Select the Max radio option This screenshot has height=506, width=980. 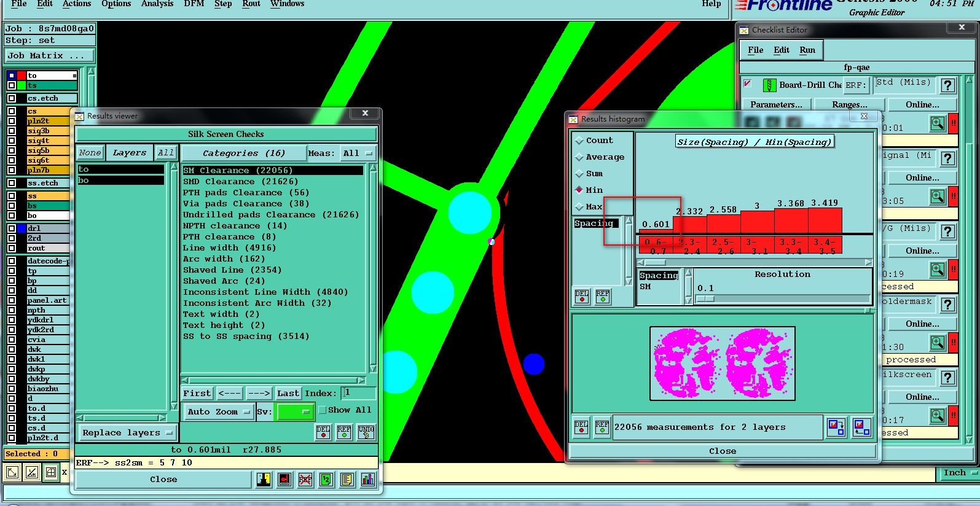pos(579,207)
